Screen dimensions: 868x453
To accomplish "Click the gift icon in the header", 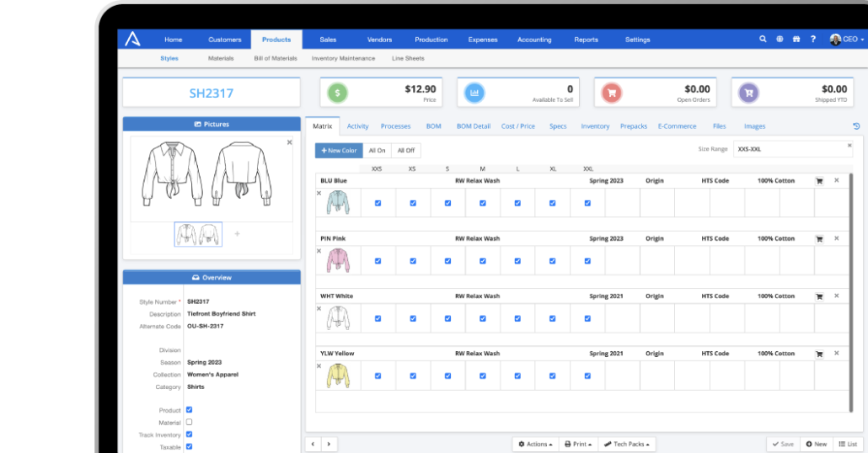I will point(796,40).
